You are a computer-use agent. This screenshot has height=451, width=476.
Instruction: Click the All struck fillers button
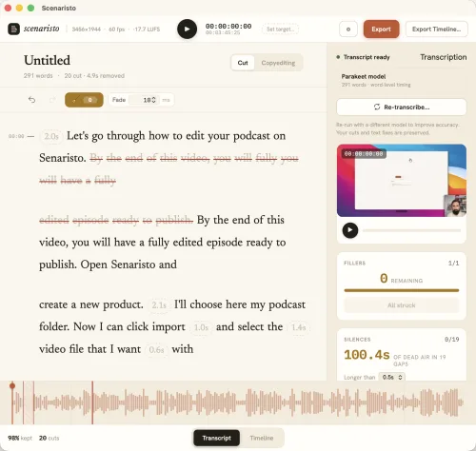coord(402,305)
